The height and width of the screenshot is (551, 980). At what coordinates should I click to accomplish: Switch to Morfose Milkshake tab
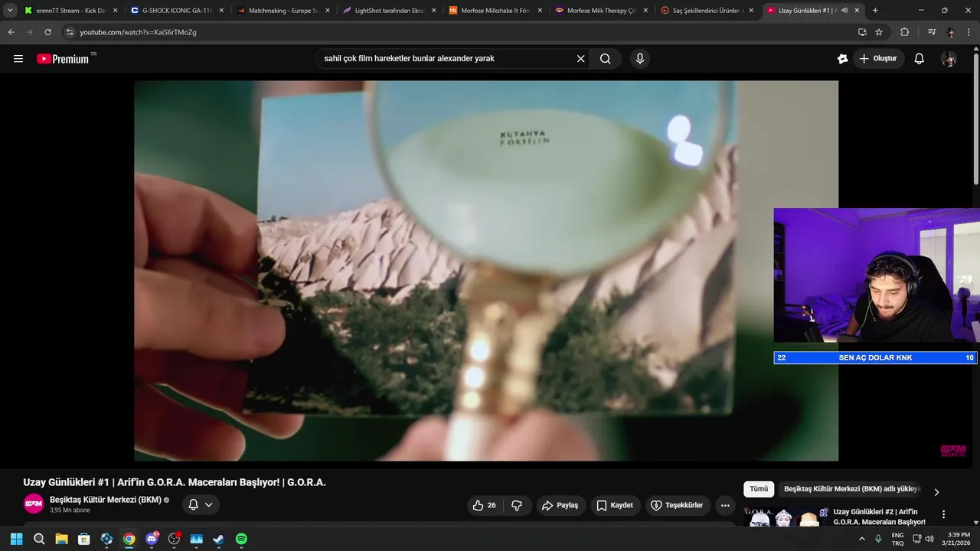pos(494,10)
